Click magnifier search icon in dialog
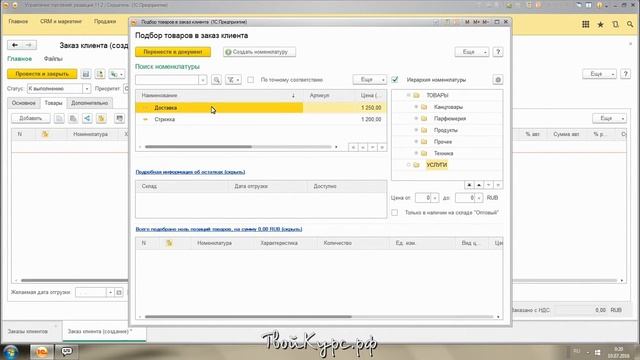The height and width of the screenshot is (360, 640). pyautogui.click(x=216, y=80)
